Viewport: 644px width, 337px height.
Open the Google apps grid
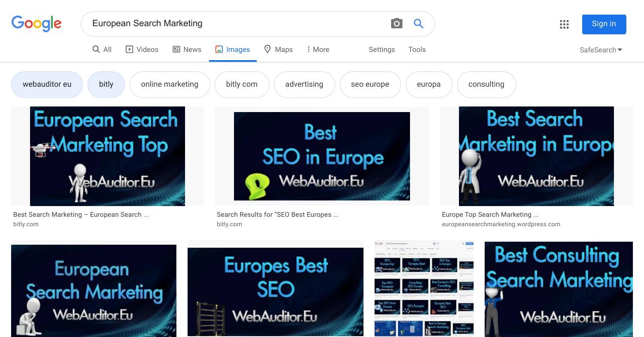[564, 24]
